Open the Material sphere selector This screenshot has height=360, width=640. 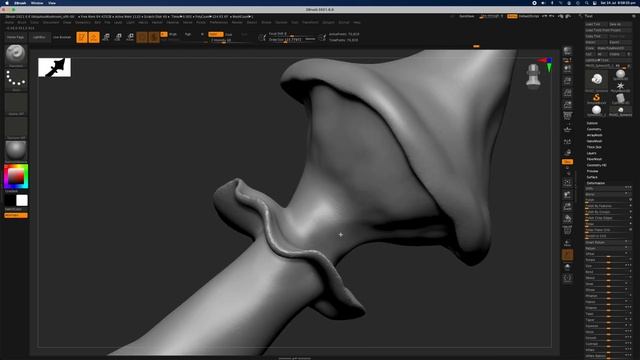point(16,150)
